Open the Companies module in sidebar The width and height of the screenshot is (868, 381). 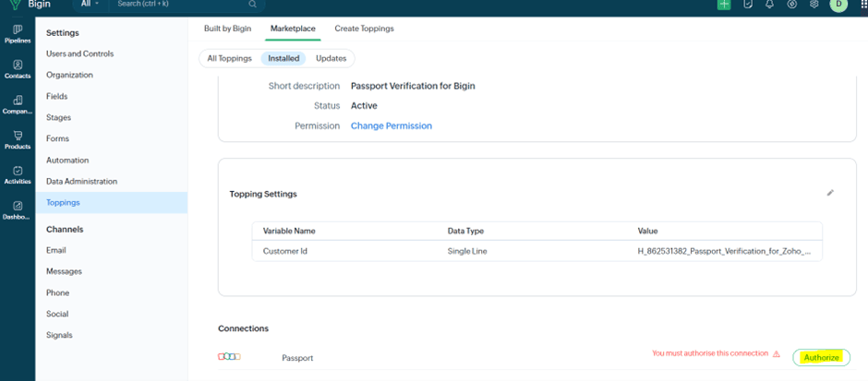click(x=18, y=104)
